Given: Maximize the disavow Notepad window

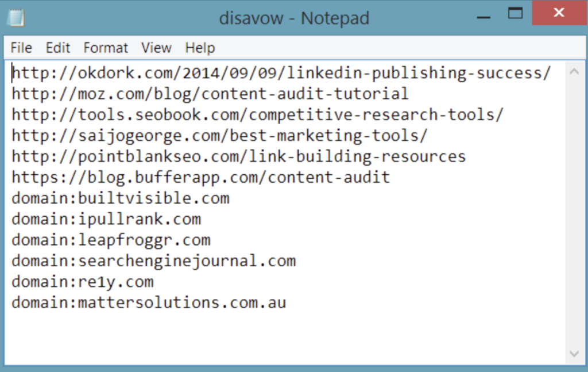Looking at the screenshot, I should (515, 14).
